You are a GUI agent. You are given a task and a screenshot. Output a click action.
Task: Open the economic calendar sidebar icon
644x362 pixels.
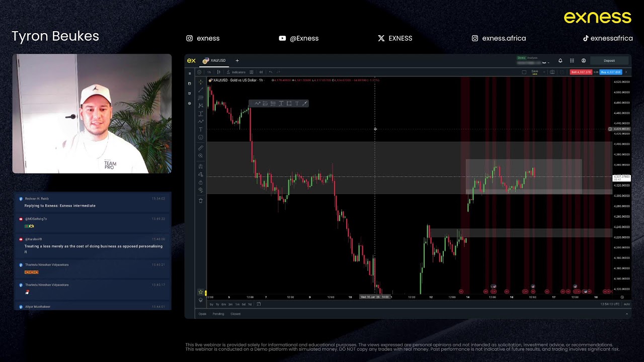coord(190,83)
